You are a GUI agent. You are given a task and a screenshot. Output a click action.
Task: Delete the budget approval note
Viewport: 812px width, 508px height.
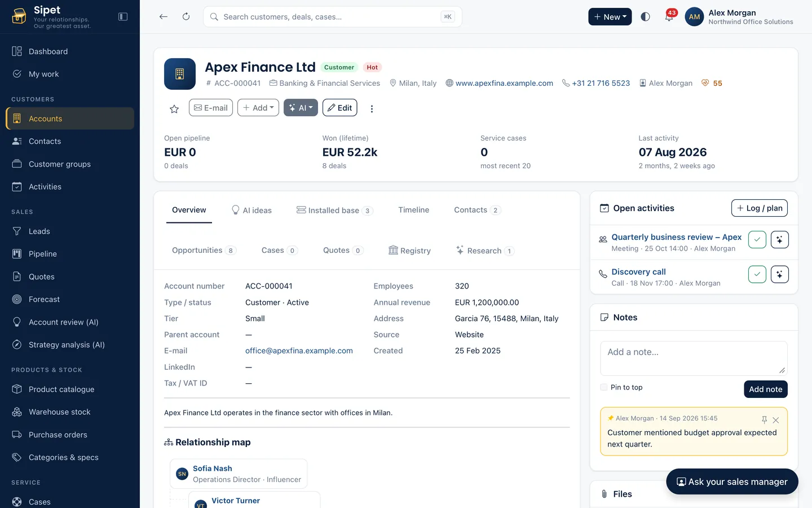776,420
